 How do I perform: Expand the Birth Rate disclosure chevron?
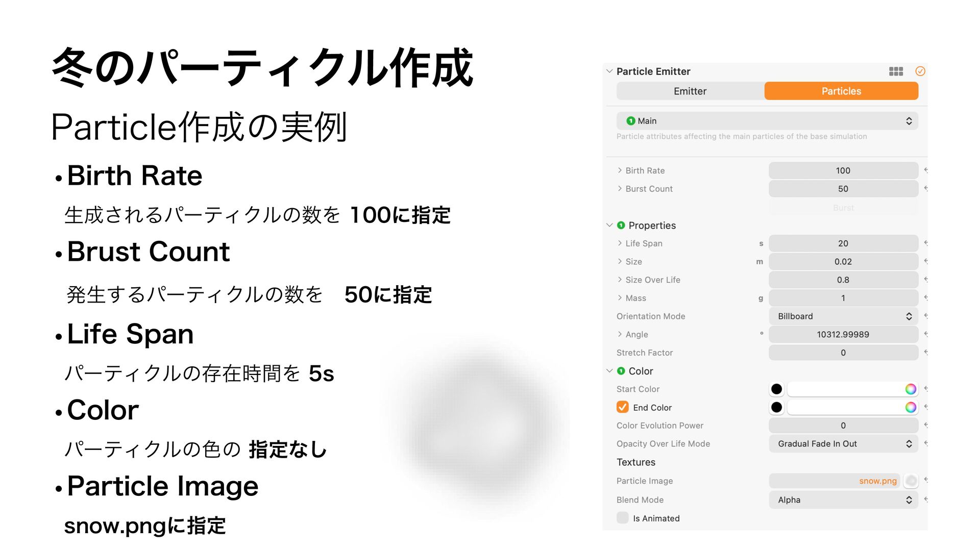(x=620, y=170)
